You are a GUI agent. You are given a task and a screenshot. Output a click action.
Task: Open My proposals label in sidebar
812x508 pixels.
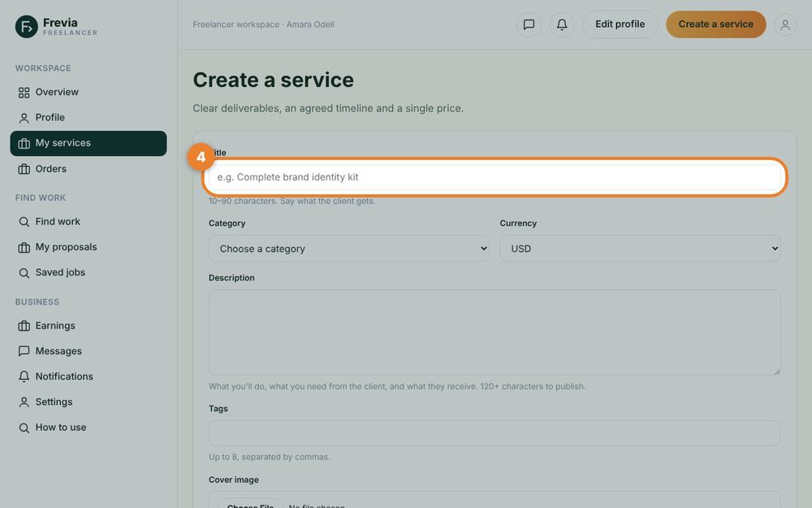(67, 247)
